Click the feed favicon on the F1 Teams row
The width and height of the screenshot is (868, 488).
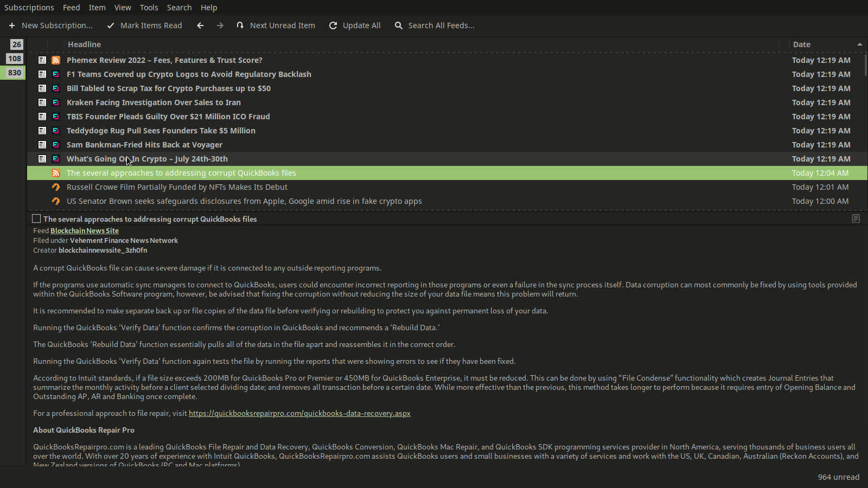56,74
